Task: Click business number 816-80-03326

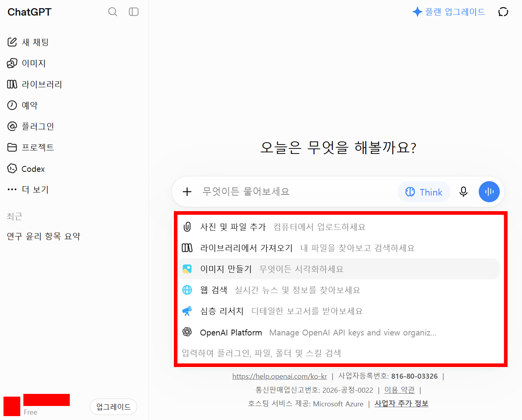Action: (x=414, y=376)
